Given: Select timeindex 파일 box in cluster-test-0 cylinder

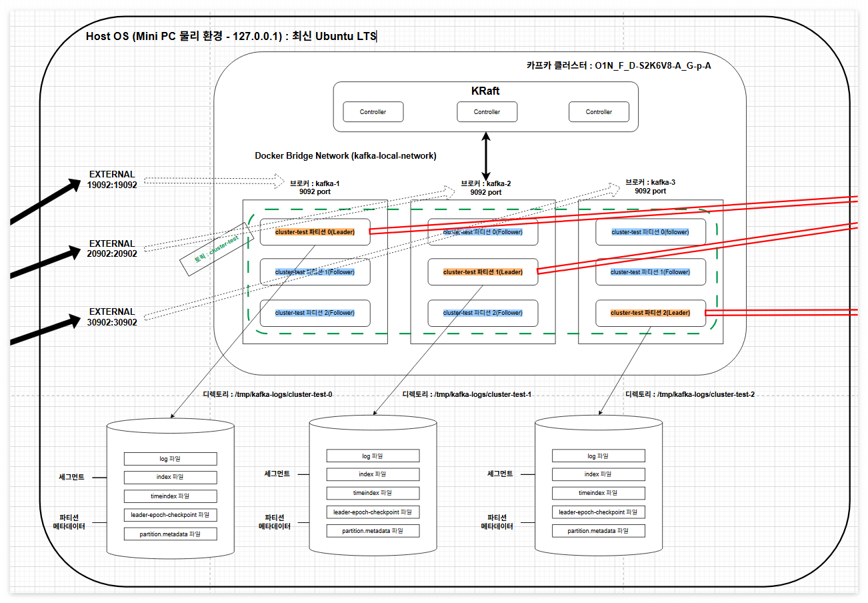Looking at the screenshot, I should [170, 496].
